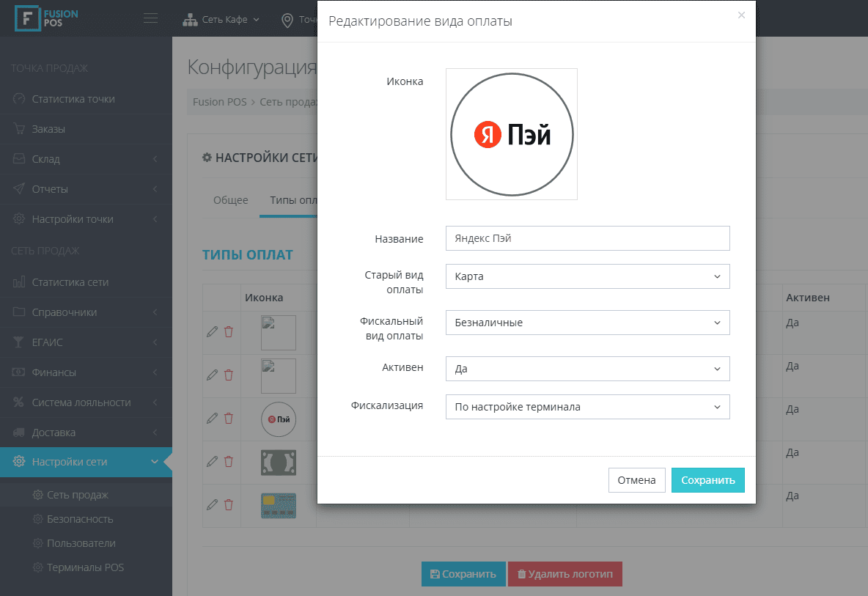Switch to the Общее tab
The width and height of the screenshot is (868, 596).
[231, 200]
